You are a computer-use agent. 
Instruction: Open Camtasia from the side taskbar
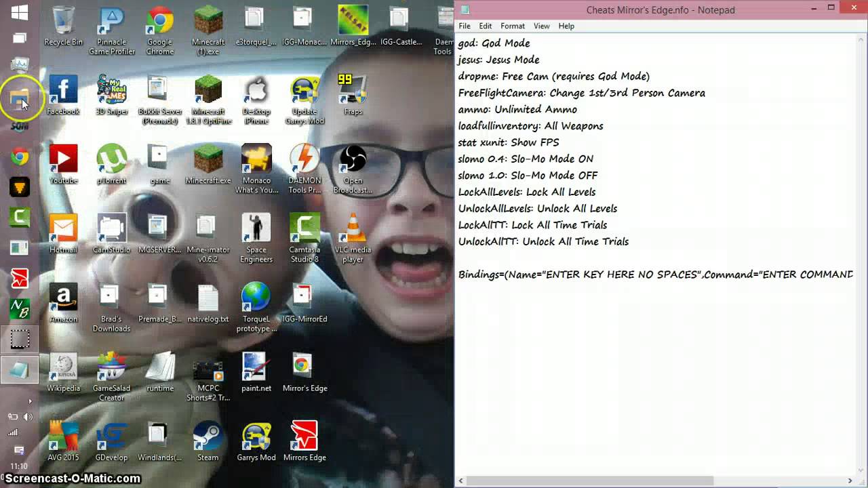[x=20, y=218]
